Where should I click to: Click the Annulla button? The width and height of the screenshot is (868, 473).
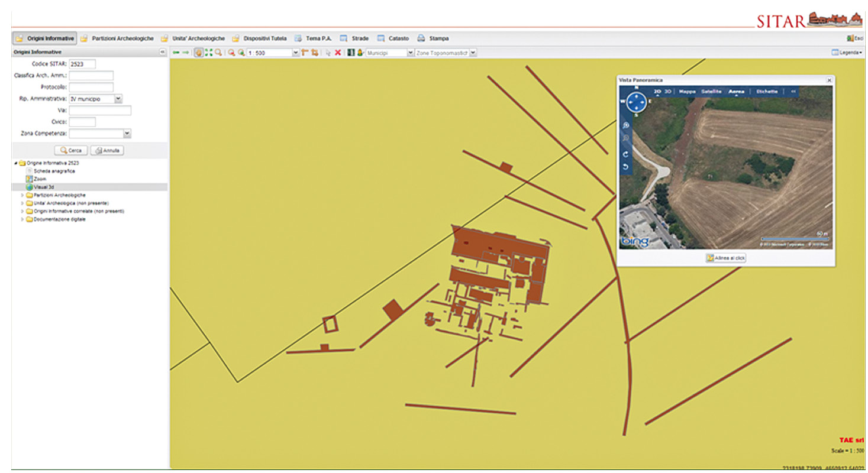point(107,150)
